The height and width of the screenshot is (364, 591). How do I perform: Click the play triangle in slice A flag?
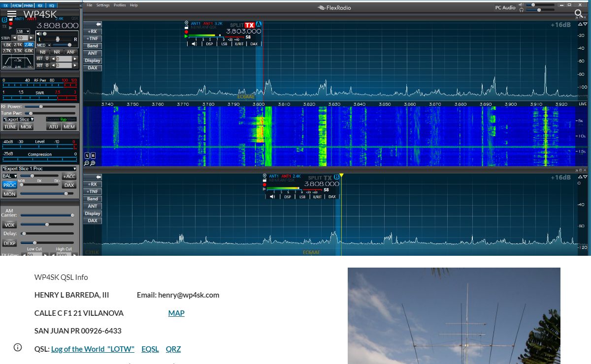(186, 36)
